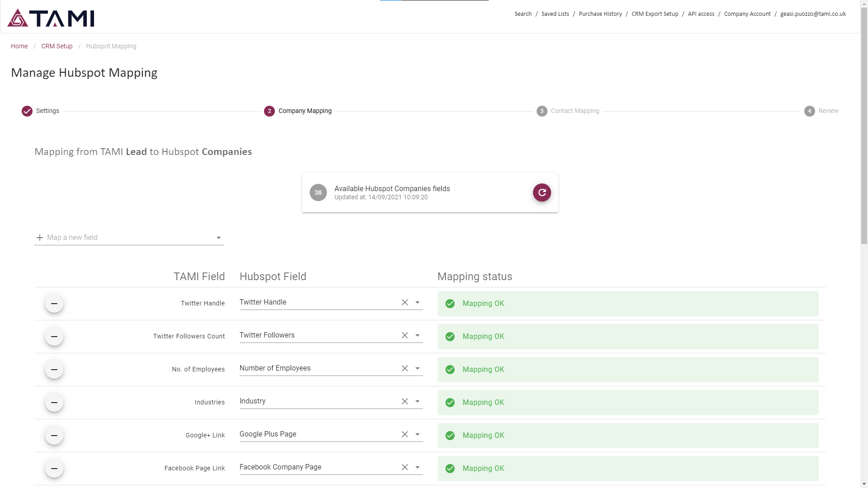868x488 pixels.
Task: Refresh available Hubspot Companies fields
Action: pos(542,192)
